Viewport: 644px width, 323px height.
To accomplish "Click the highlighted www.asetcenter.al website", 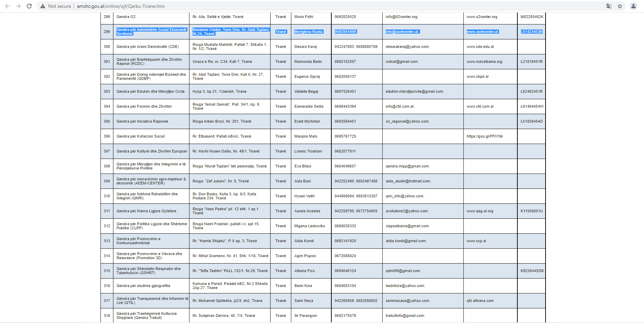I will pos(482,32).
